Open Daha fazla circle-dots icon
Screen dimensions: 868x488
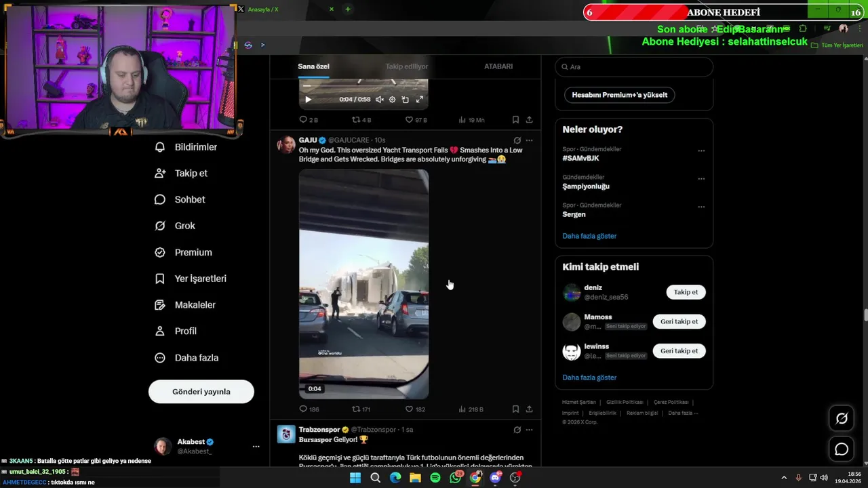pos(160,358)
